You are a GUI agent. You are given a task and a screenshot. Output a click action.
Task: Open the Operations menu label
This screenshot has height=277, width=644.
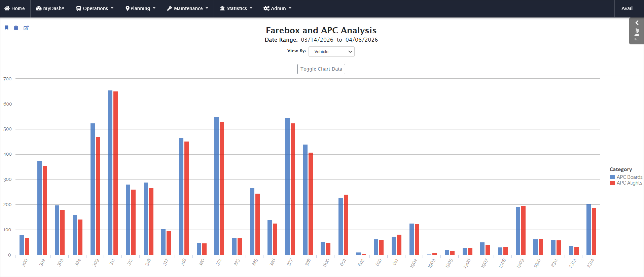(95, 8)
